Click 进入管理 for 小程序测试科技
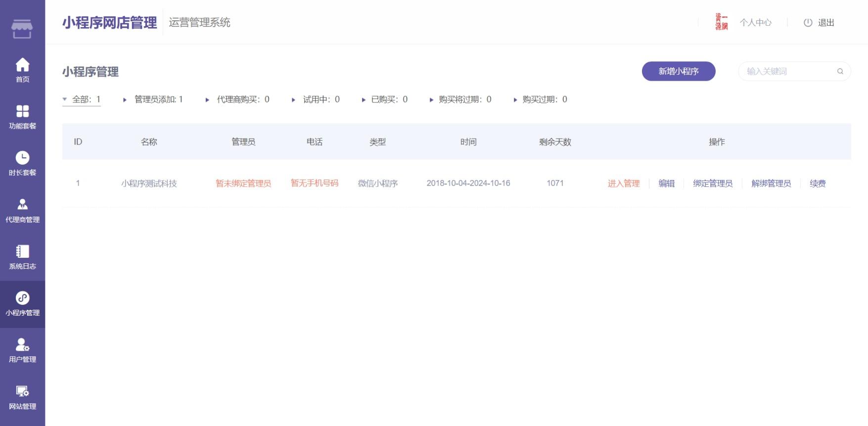 tap(624, 184)
